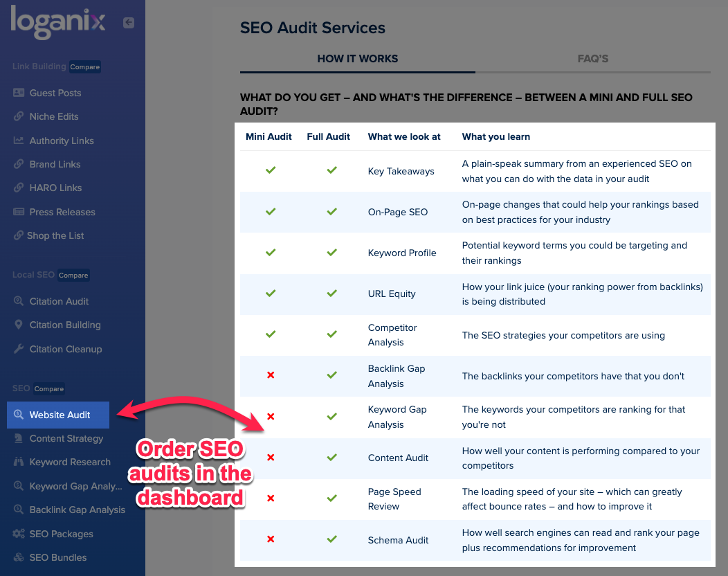The image size is (728, 576).
Task: Click Mini Audit red X for Backlink Gap Analysis
Action: coord(271,375)
